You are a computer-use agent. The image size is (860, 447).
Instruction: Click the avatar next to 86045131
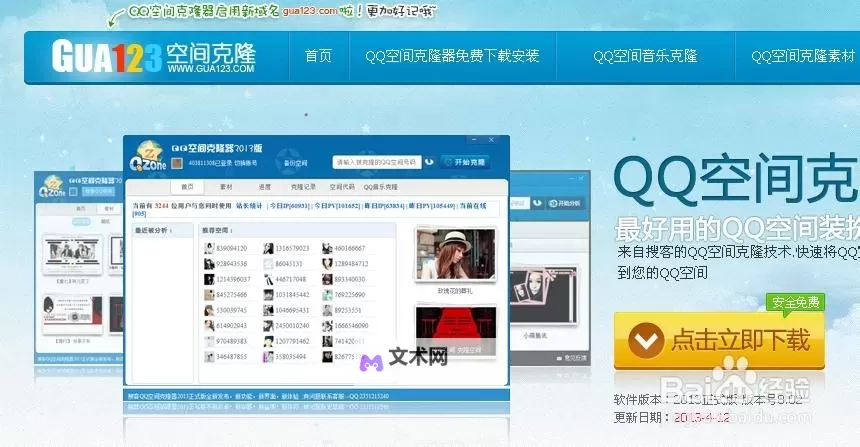tap(268, 264)
